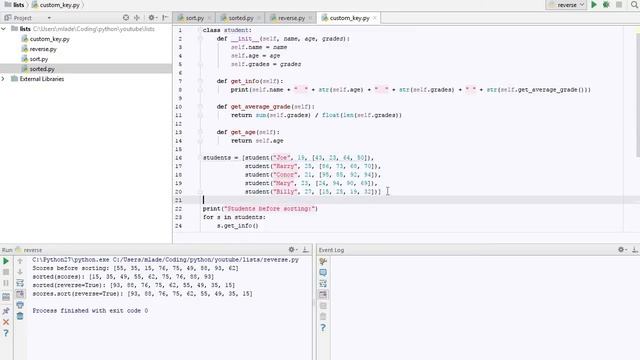
Task: Fold get_average_grade method at line 10
Action: [x=200, y=107]
